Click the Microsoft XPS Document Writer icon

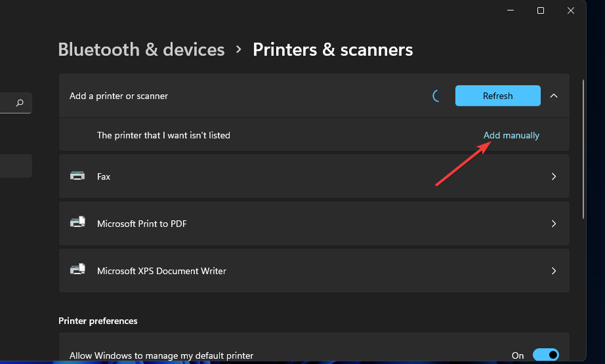click(x=77, y=270)
